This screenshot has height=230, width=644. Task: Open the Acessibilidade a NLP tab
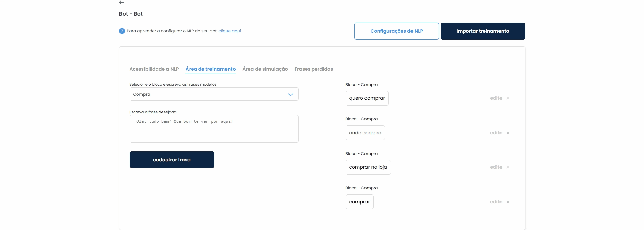tap(154, 69)
